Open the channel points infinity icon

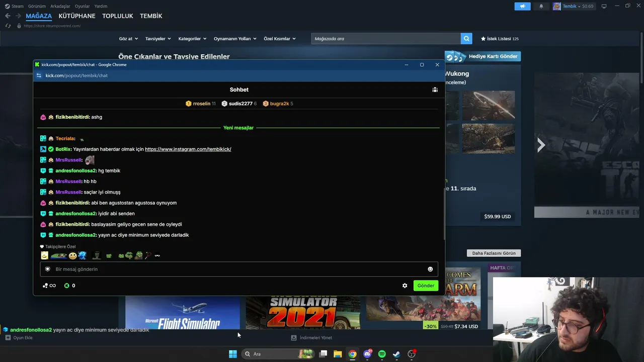[x=49, y=286]
